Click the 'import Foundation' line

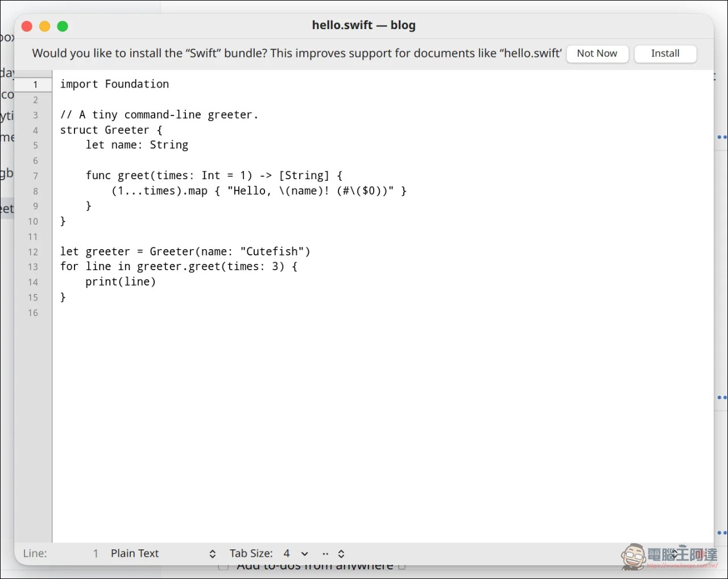(x=114, y=84)
